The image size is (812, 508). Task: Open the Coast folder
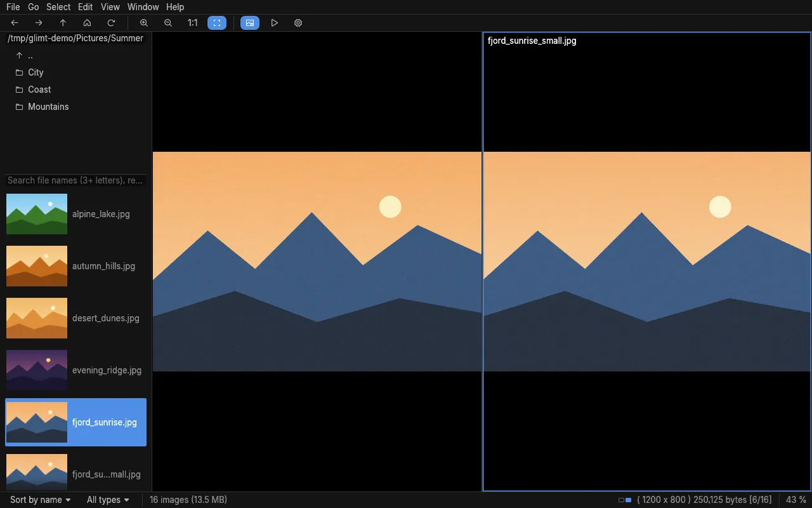[x=75, y=90]
